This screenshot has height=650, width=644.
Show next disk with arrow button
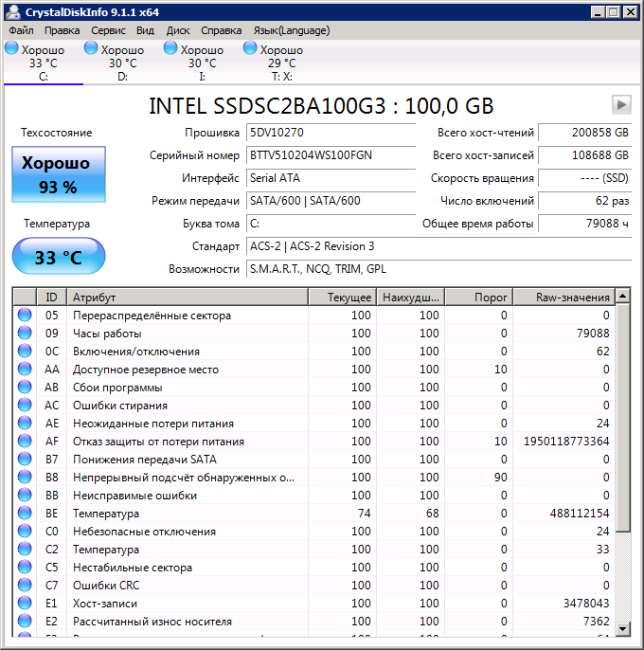point(621,104)
